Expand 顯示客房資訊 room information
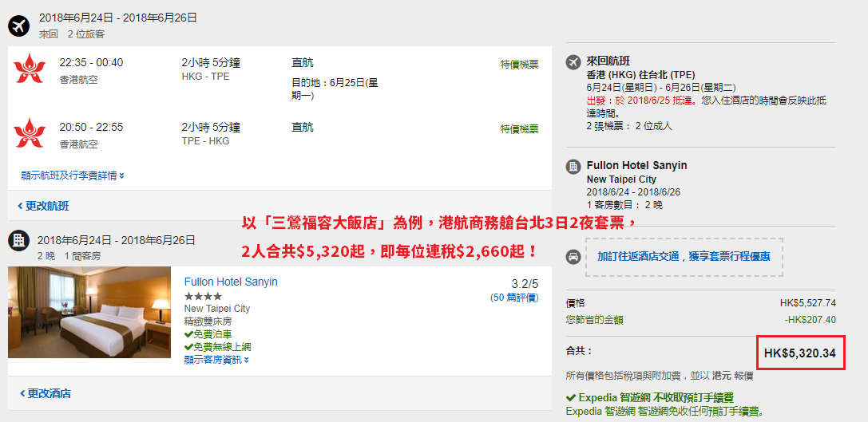The height and width of the screenshot is (422, 868). (216, 360)
